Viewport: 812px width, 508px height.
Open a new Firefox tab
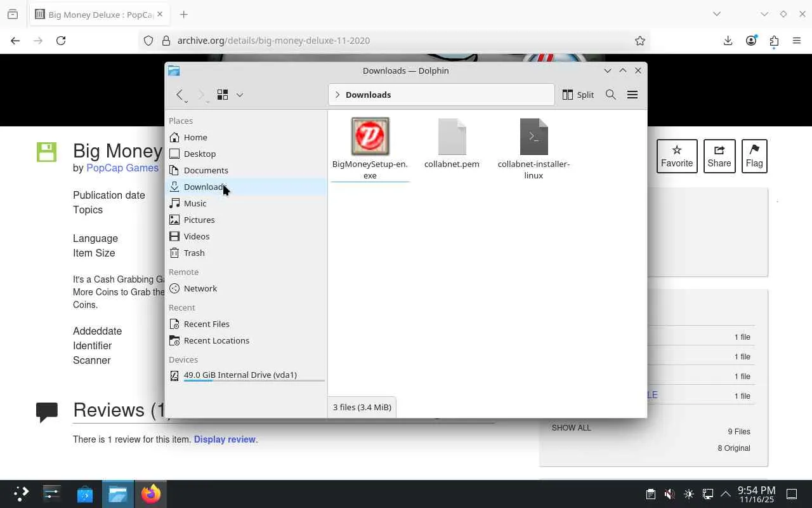183,14
